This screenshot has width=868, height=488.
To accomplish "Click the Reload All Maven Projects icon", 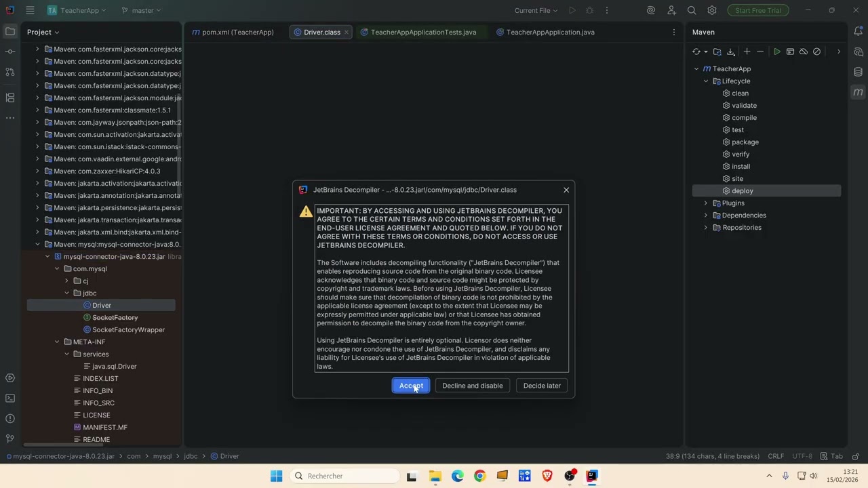I will [x=696, y=52].
